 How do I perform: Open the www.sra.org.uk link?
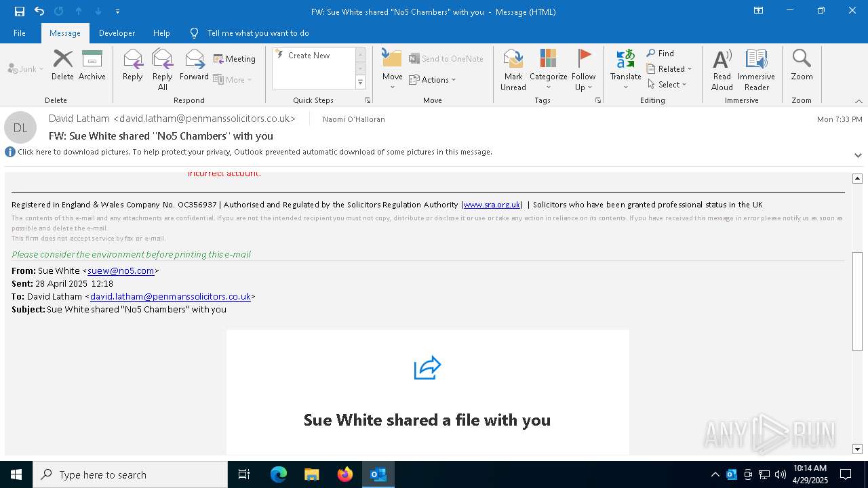coord(492,205)
